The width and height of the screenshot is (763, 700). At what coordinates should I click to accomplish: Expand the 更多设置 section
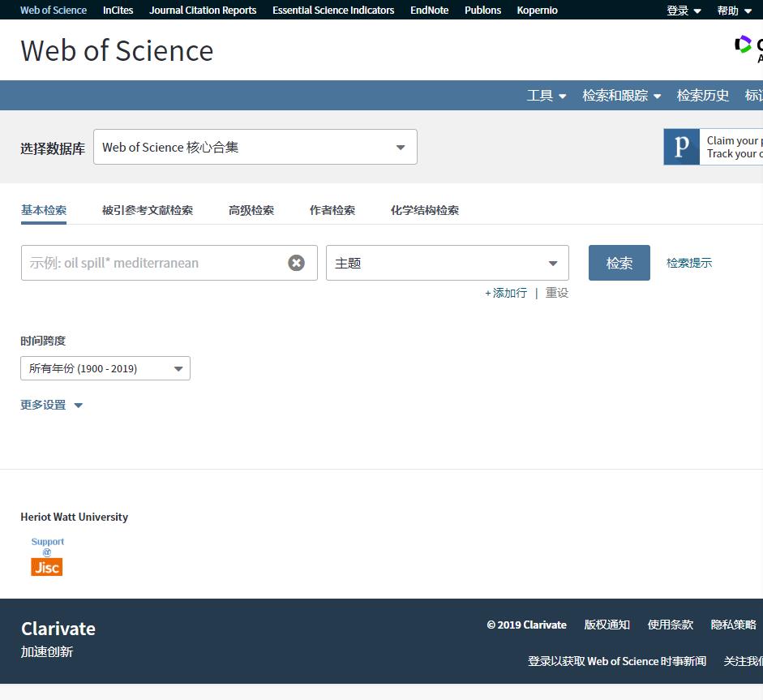point(51,404)
